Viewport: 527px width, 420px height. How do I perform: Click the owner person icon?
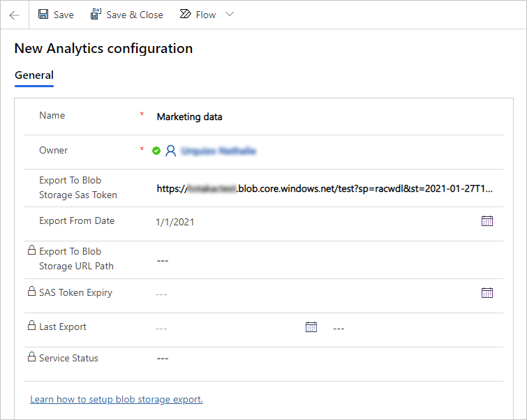point(170,151)
